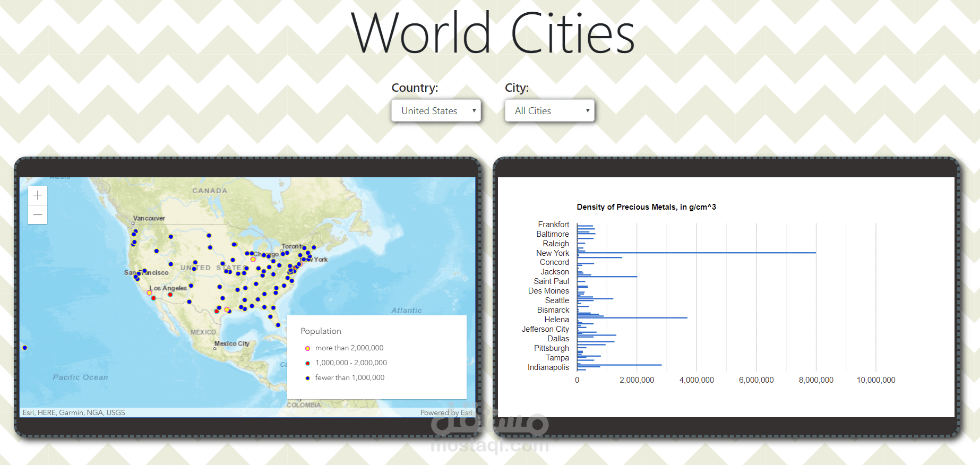Open the Country dropdown showing United States
The width and height of the screenshot is (980, 465).
pyautogui.click(x=436, y=110)
